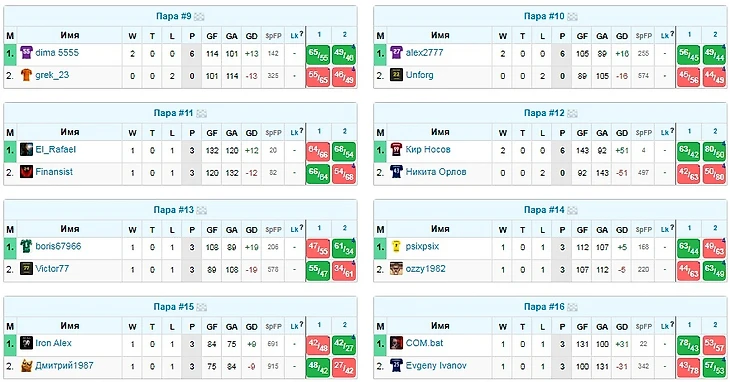This screenshot has width=730, height=382.
Task: Click the Unforg team avatar icon
Action: pos(396,75)
